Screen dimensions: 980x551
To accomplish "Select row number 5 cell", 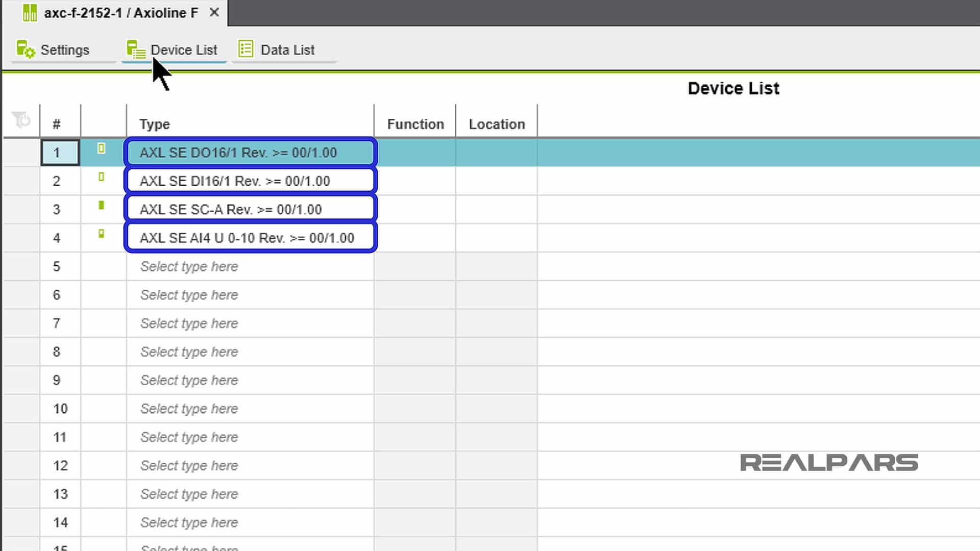I will 60,266.
